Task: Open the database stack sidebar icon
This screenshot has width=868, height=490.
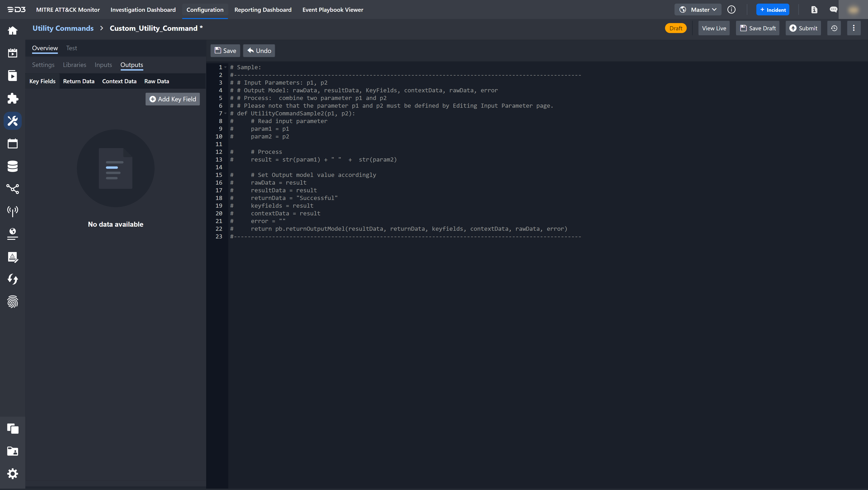Action: [12, 166]
